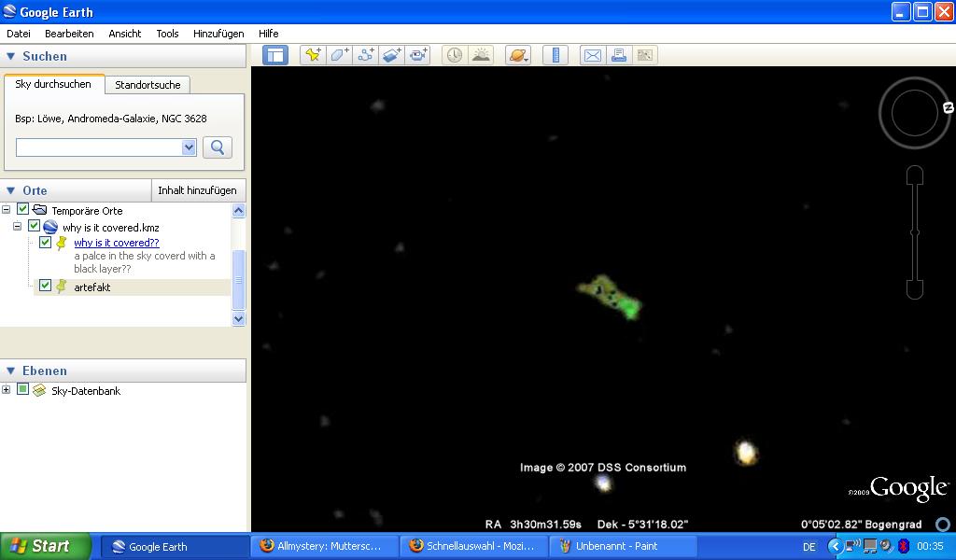Click the Bluetooth icon in the system tray

904,546
